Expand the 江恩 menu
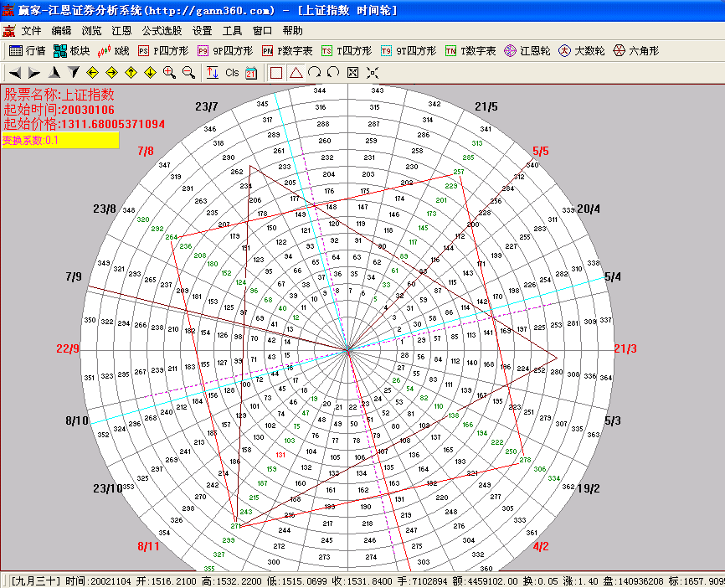725x588 pixels. (121, 30)
